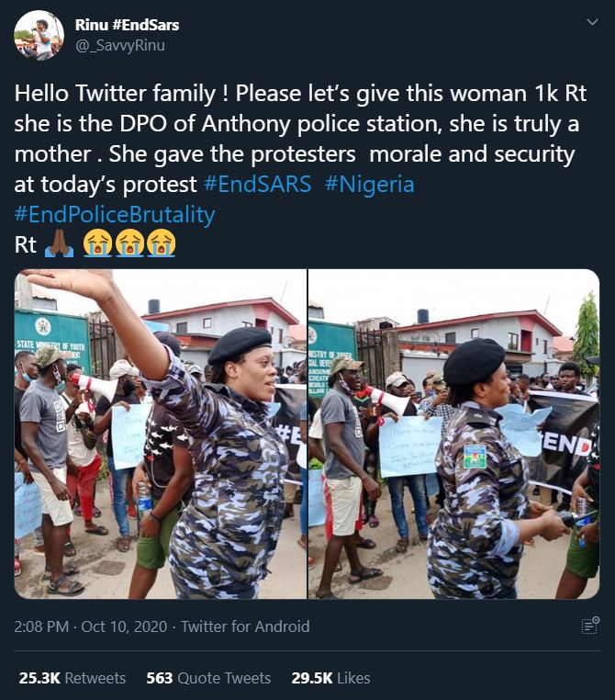Follow the #EndPoliceBrutality hashtag link
This screenshot has width=615, height=700.
tap(115, 214)
